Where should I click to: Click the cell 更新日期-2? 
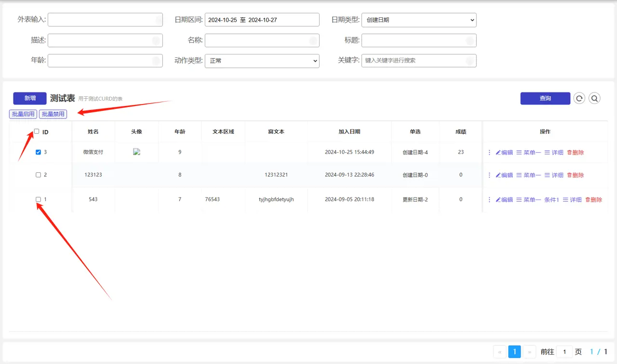coord(415,199)
